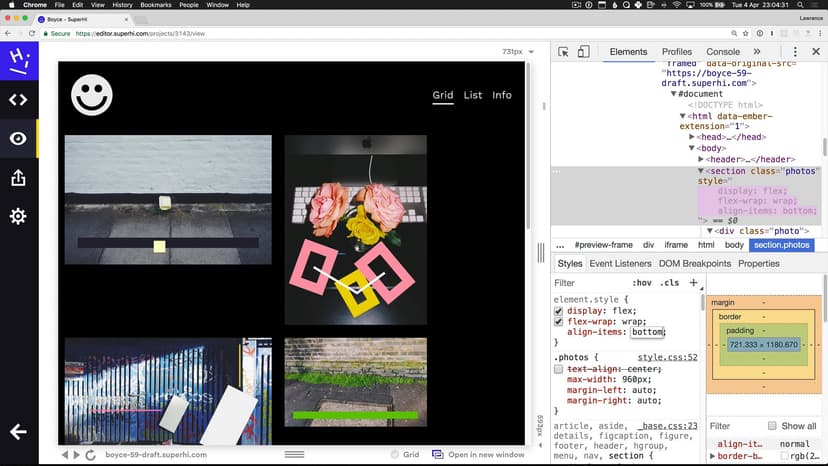
Task: Add a new style rule with plus icon
Action: click(694, 283)
